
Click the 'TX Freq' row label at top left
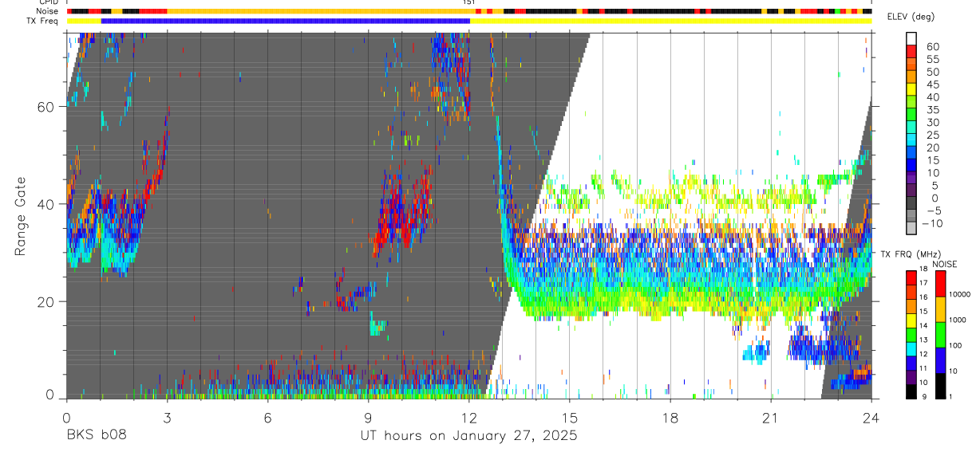(42, 21)
